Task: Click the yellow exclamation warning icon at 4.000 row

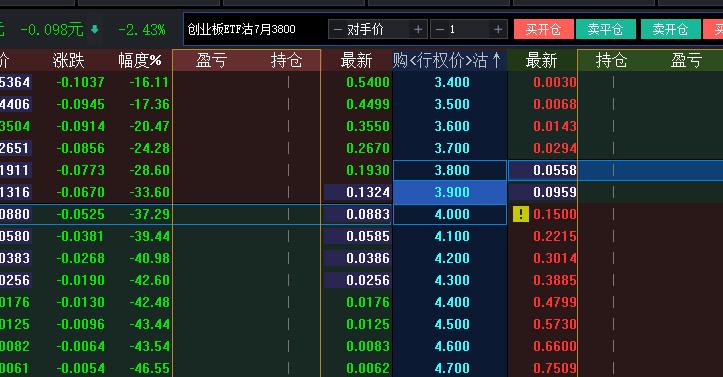Action: pos(521,214)
